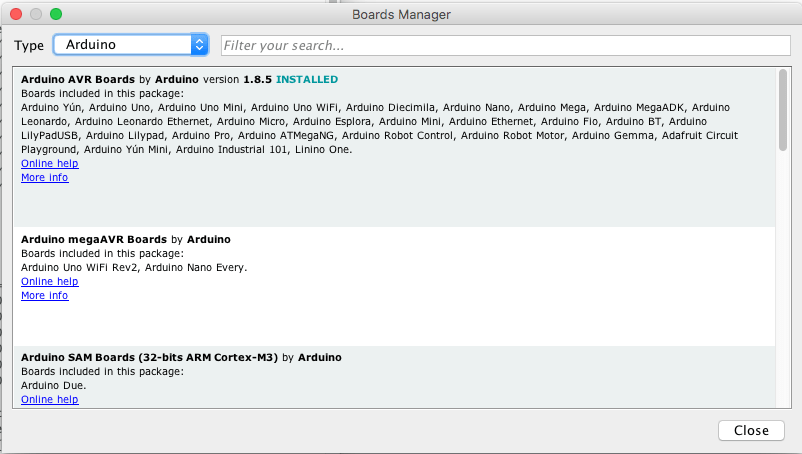The height and width of the screenshot is (454, 802).
Task: Open More info for Arduino AVR Boards
Action: tap(44, 177)
